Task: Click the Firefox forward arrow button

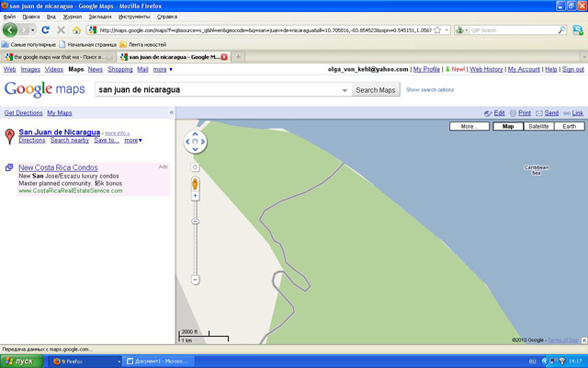Action: pos(24,29)
